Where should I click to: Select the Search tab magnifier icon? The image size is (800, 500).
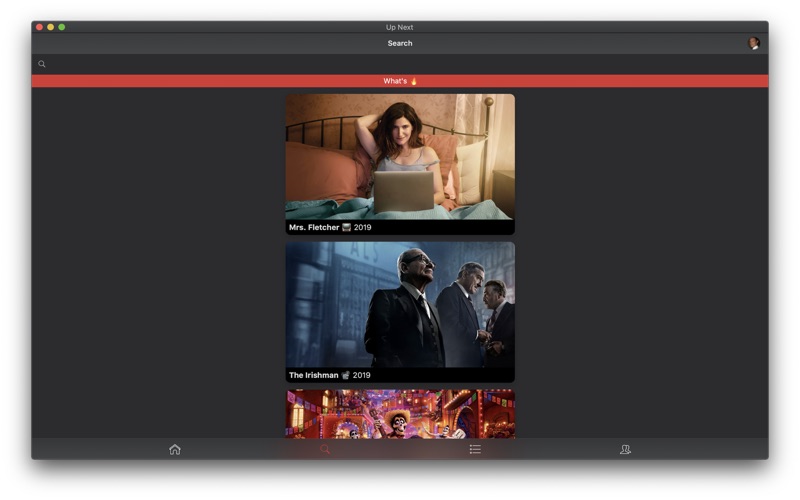[325, 449]
